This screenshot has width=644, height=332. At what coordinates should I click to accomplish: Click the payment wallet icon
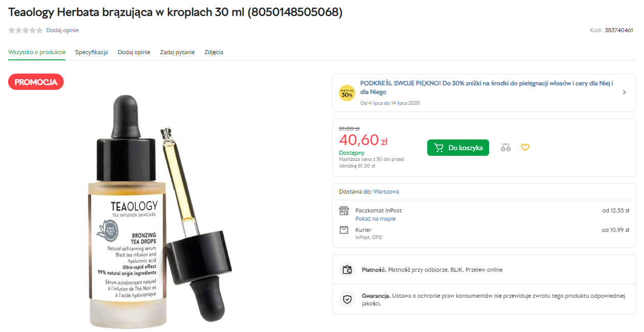pyautogui.click(x=348, y=270)
